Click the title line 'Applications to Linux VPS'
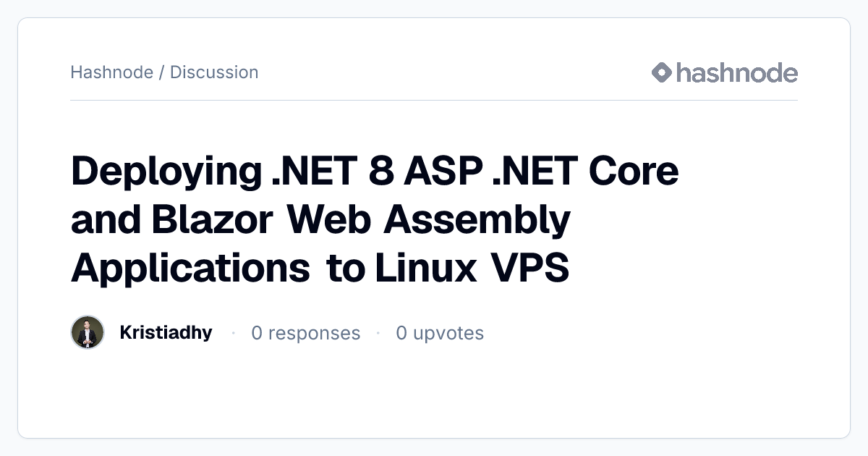 [x=320, y=269]
